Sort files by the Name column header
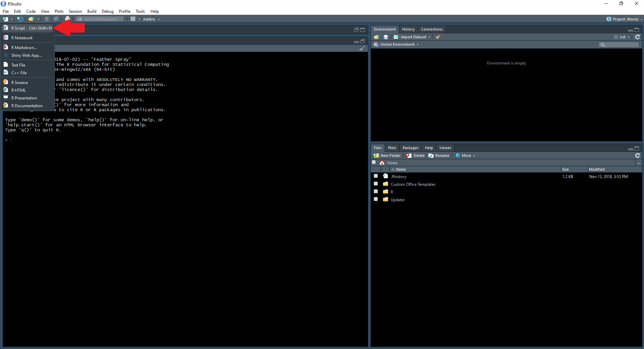Viewport: 644px width, 349px height. pos(400,169)
